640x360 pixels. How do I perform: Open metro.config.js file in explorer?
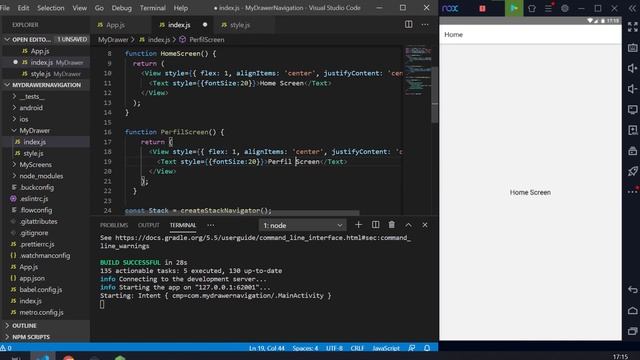(x=41, y=312)
